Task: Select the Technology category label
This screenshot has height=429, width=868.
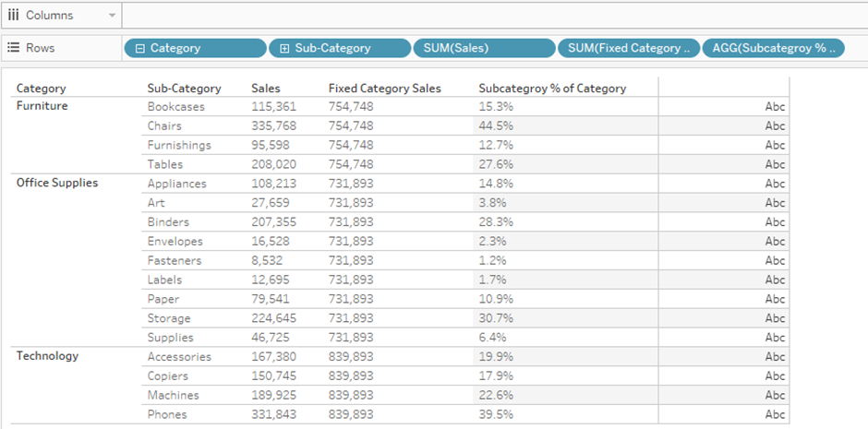Action: pyautogui.click(x=47, y=356)
